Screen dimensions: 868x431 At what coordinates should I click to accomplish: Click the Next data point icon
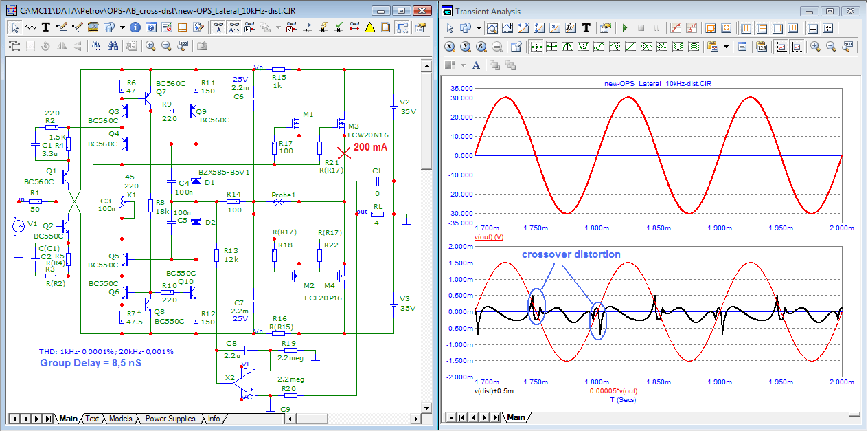tap(536, 47)
